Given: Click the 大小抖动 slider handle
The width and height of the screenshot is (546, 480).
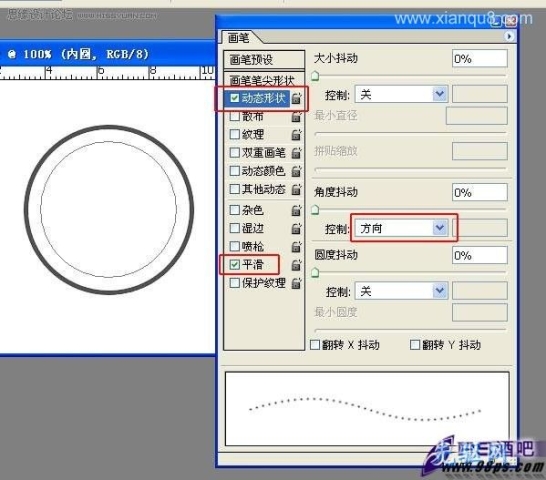Looking at the screenshot, I should 315,75.
